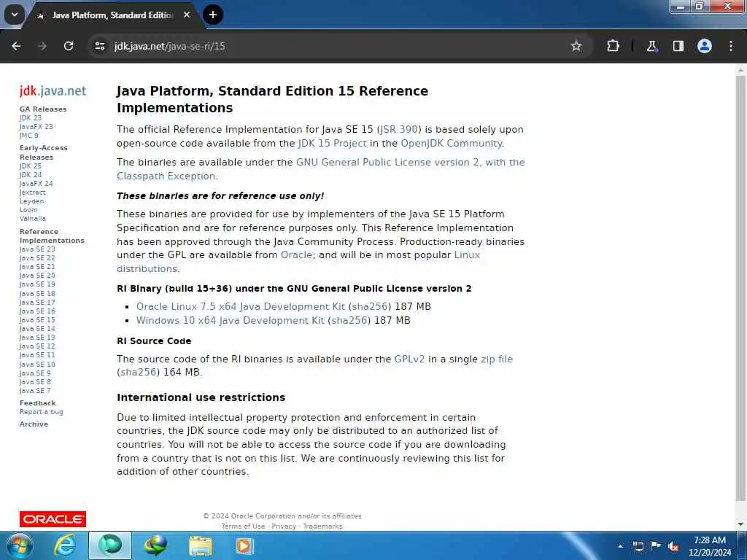This screenshot has width=747, height=560.
Task: Go back to previous page
Action: point(16,46)
